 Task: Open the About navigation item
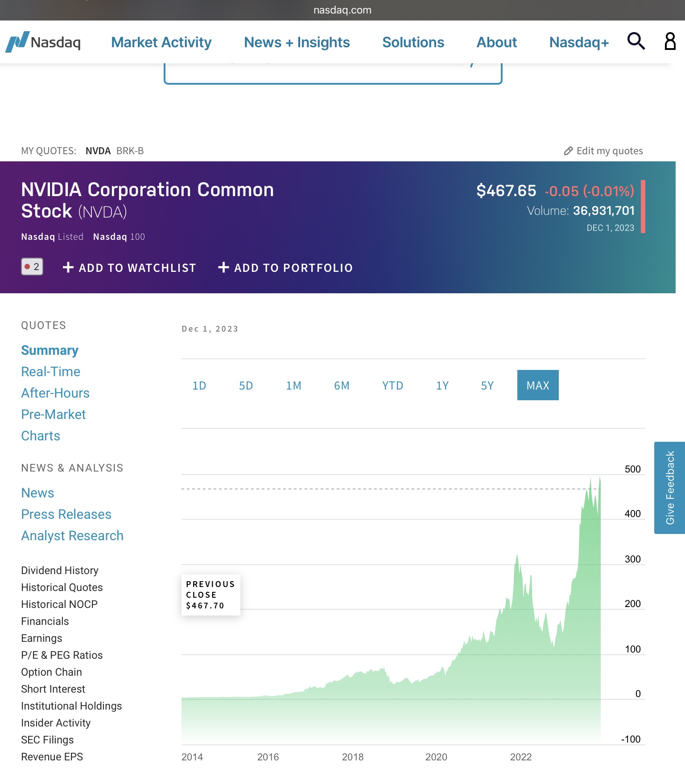(x=496, y=42)
